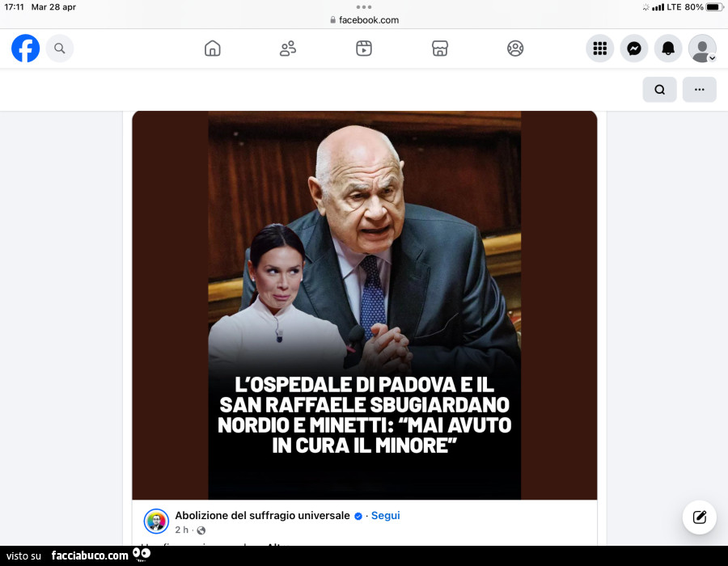Open the Marketplace tab

click(x=440, y=49)
